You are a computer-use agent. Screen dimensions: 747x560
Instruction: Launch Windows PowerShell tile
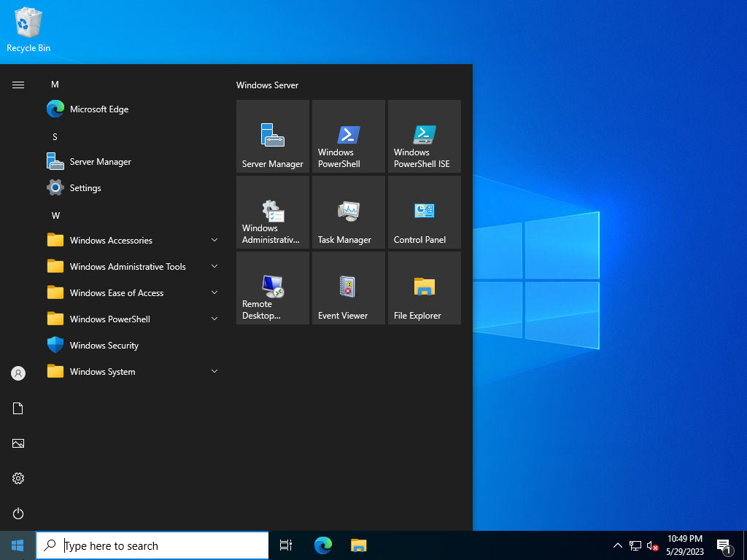pos(348,136)
